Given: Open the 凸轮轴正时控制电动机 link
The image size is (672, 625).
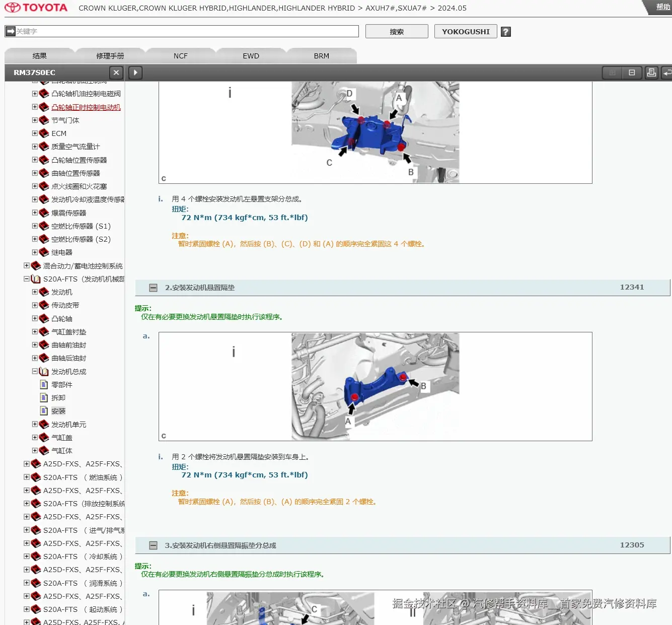Looking at the screenshot, I should (x=86, y=107).
